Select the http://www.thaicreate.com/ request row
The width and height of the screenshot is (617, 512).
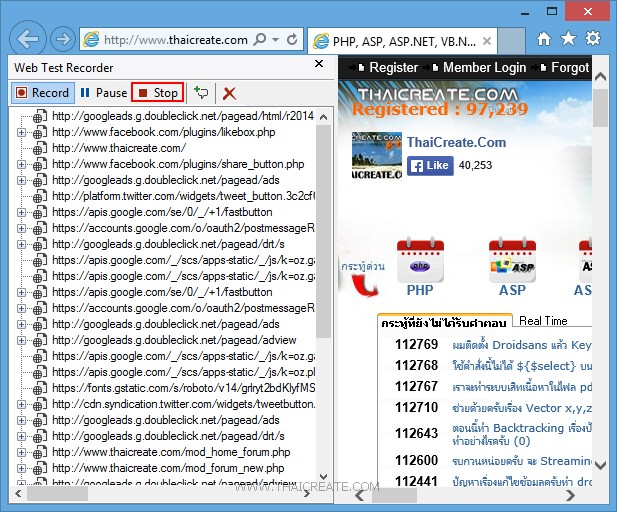coord(119,148)
